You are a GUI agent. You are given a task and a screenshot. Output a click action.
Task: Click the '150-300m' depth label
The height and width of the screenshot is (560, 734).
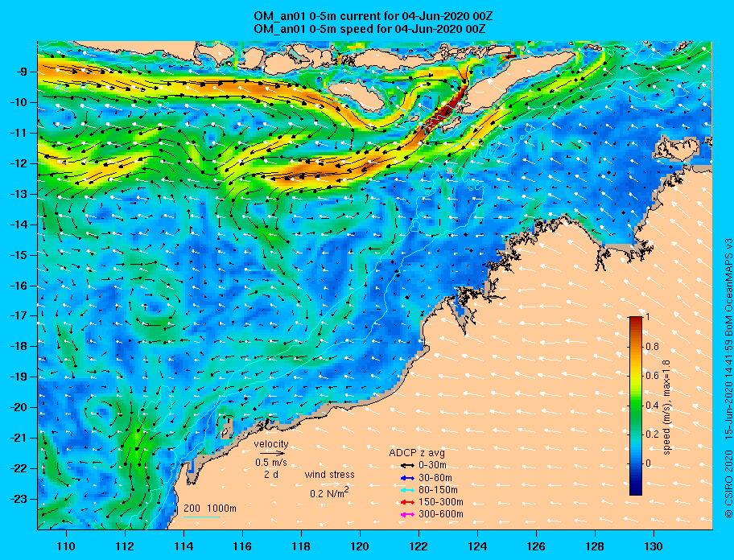click(x=441, y=502)
